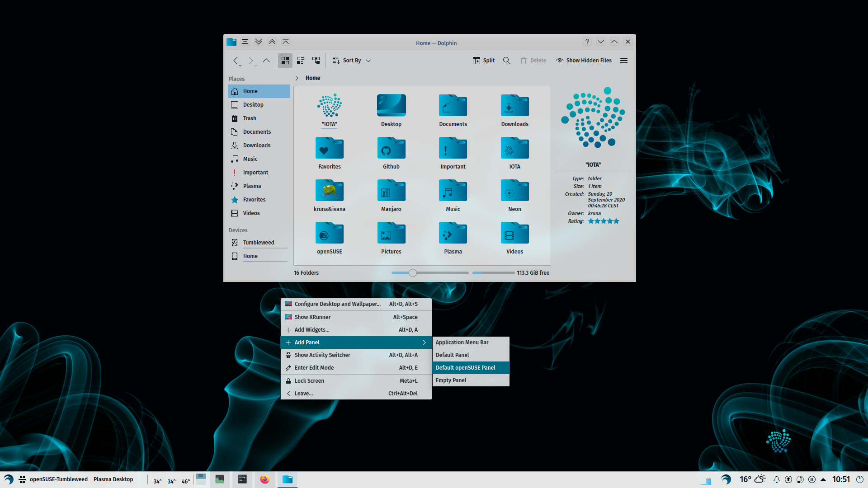The height and width of the screenshot is (488, 868).
Task: Choose Lock Screen from context menu
Action: click(x=356, y=381)
